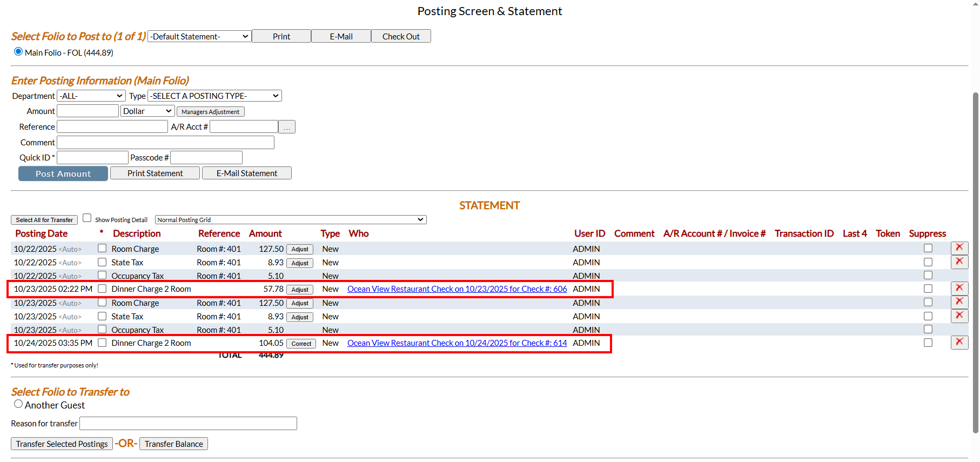Delete the 57.78 Dinner Charge posting

[x=959, y=289]
